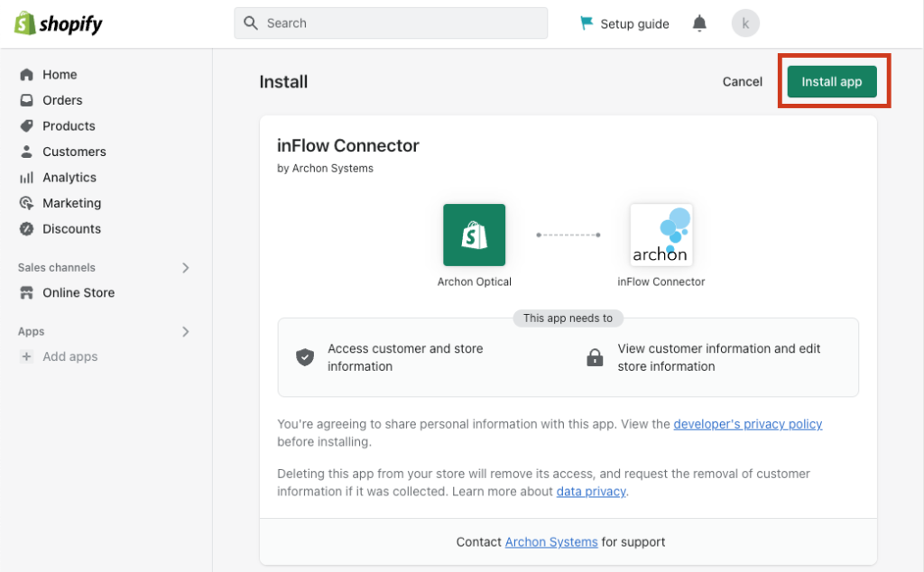Open Marketing section
924x572 pixels.
[72, 203]
